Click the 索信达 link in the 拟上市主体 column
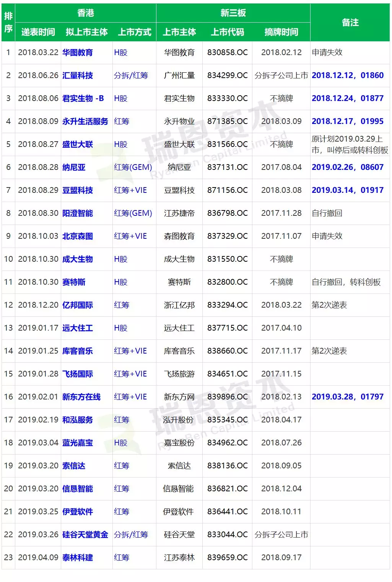Image resolution: width=392 pixels, height=582 pixels. coord(74,466)
